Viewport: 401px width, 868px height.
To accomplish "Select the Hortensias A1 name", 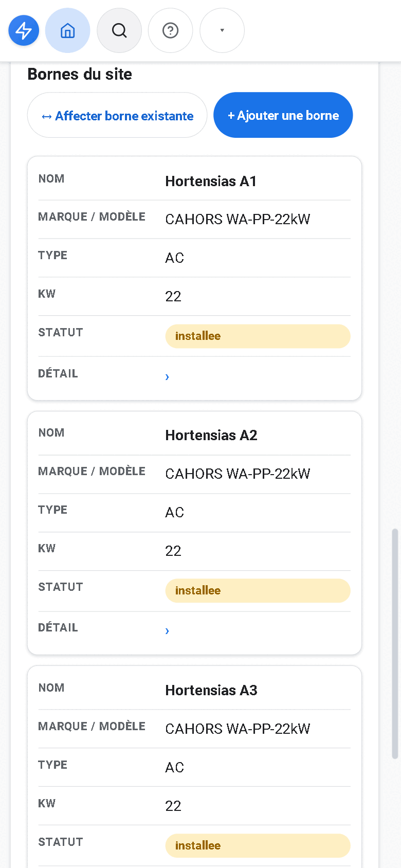I will point(211,181).
